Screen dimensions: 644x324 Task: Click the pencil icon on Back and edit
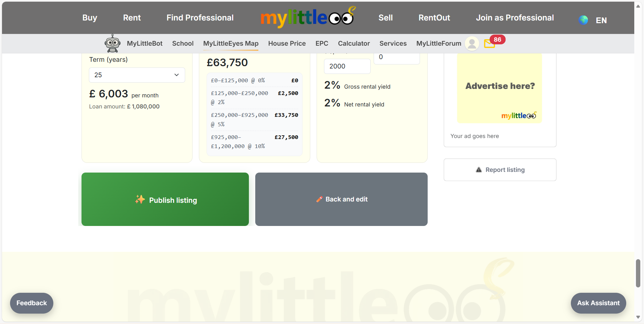tap(319, 199)
